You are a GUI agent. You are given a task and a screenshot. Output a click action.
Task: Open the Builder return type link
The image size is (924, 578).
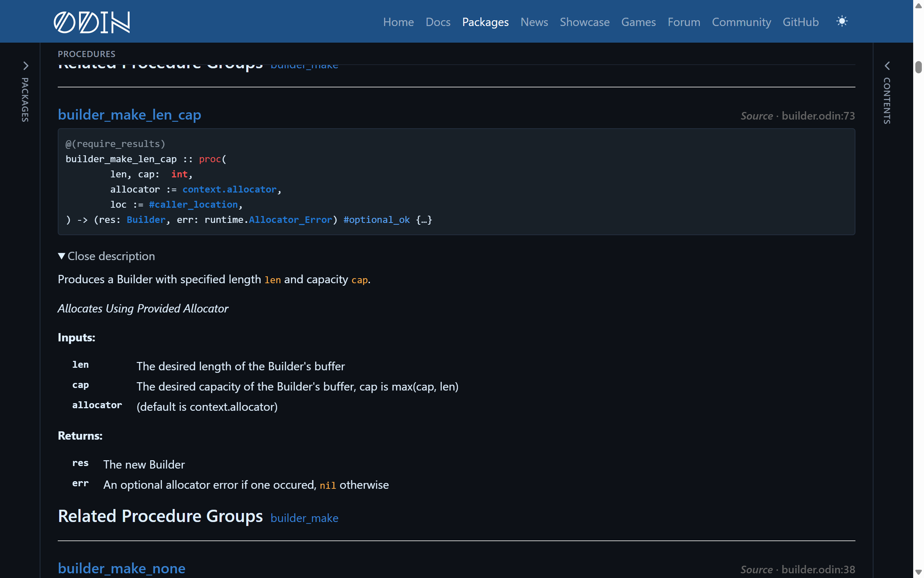[x=146, y=220]
